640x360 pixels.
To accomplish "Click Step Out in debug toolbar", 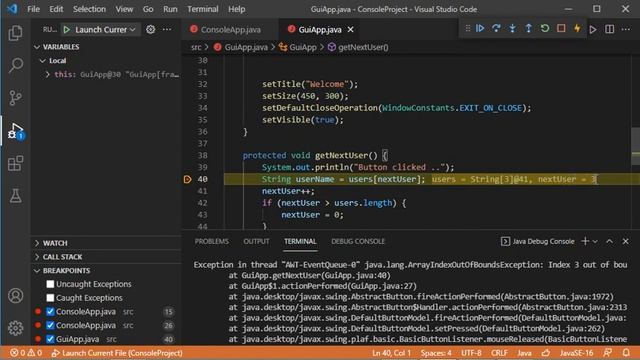I will tap(529, 28).
